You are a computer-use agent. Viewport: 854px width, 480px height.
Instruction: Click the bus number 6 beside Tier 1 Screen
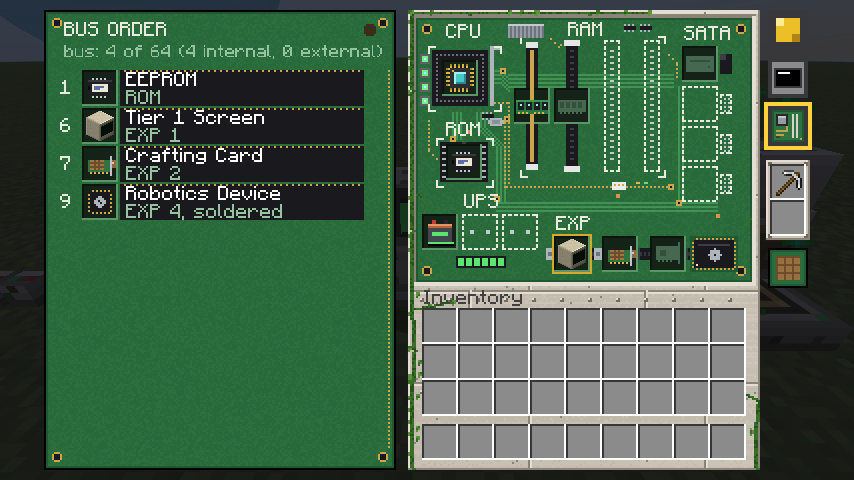[65, 125]
